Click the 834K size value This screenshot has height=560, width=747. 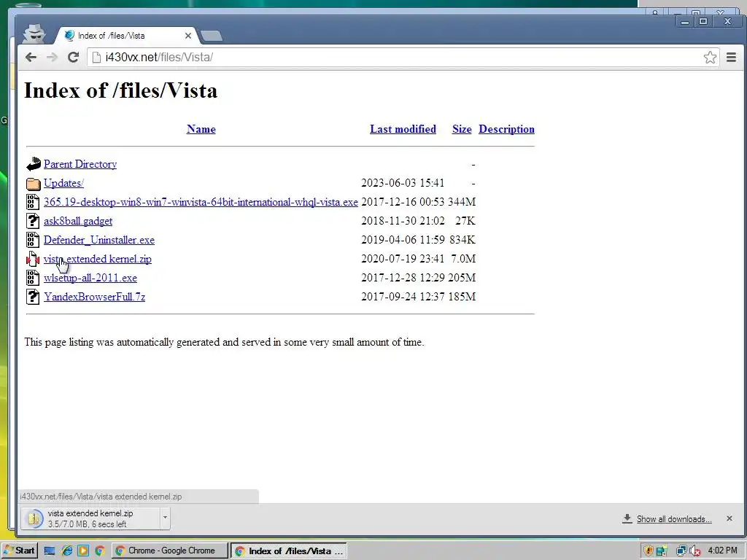[x=462, y=240]
